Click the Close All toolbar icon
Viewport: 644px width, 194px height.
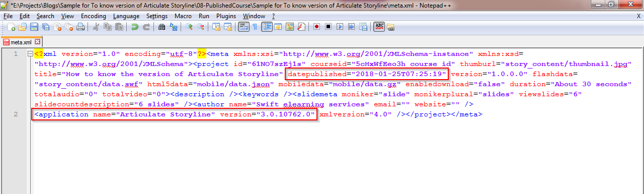(x=68, y=26)
